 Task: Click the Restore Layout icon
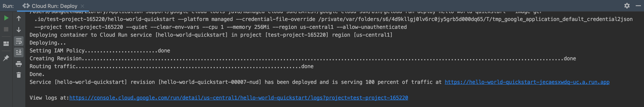pos(6,44)
